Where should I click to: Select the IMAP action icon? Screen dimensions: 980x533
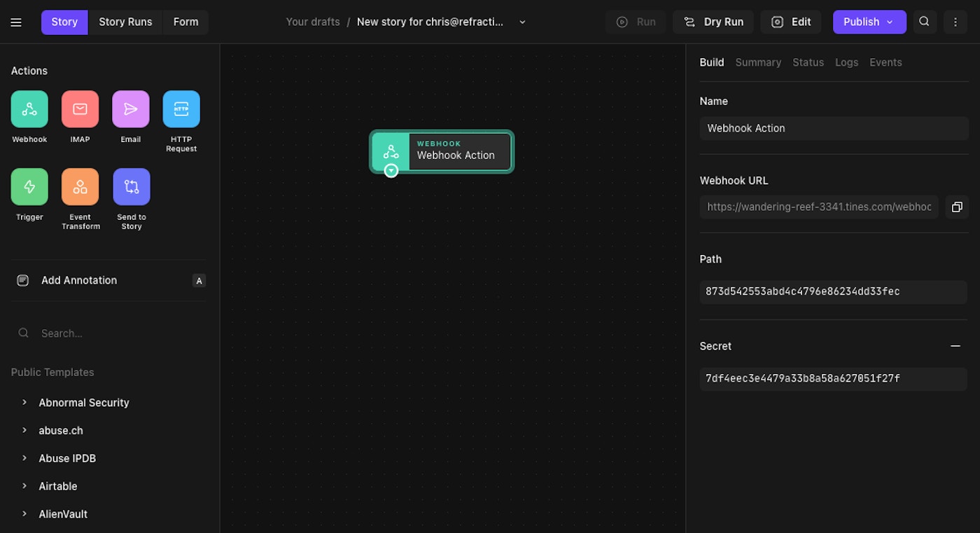[80, 109]
